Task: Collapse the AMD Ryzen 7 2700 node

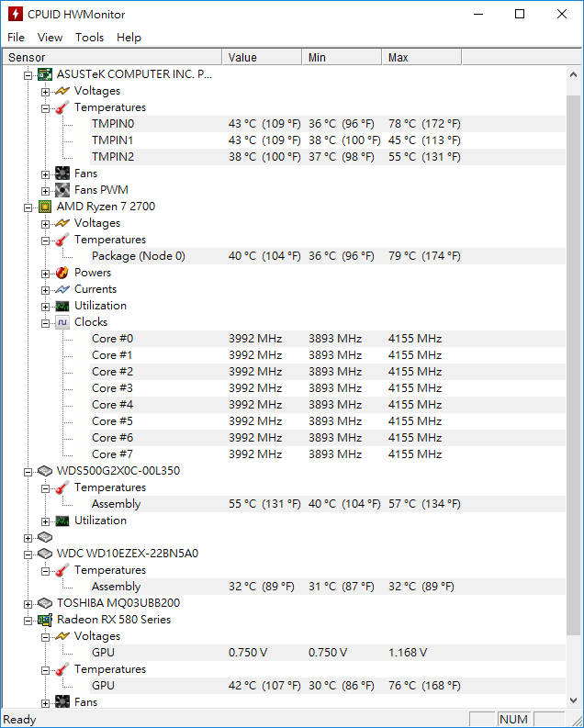Action: (x=28, y=207)
